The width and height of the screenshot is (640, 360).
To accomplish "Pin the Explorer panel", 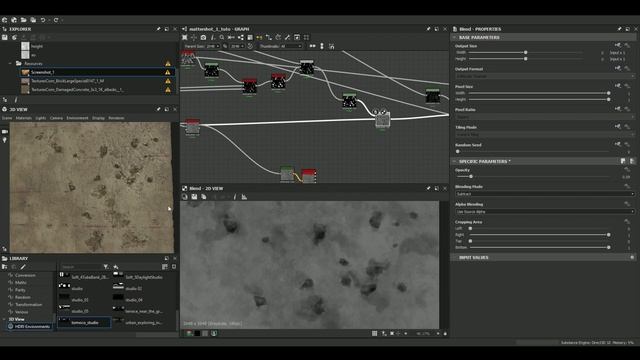I will (x=158, y=29).
